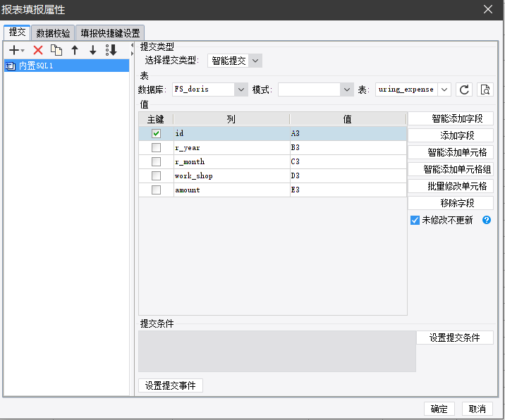The image size is (505, 420).
Task: Open 智能提交 submit type dropdown
Action: pyautogui.click(x=255, y=61)
